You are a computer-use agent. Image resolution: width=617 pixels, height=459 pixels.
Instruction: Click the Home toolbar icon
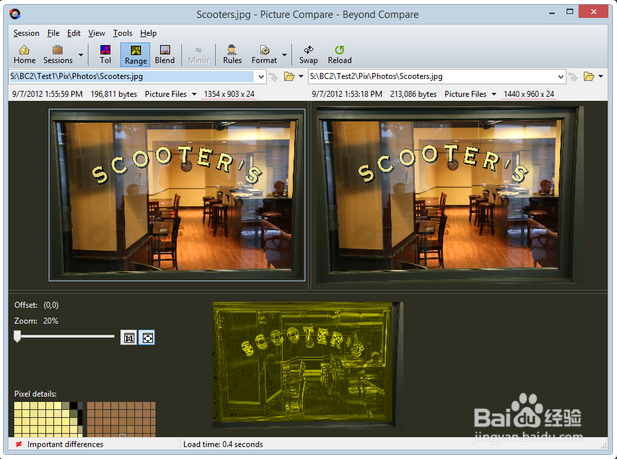click(x=24, y=54)
